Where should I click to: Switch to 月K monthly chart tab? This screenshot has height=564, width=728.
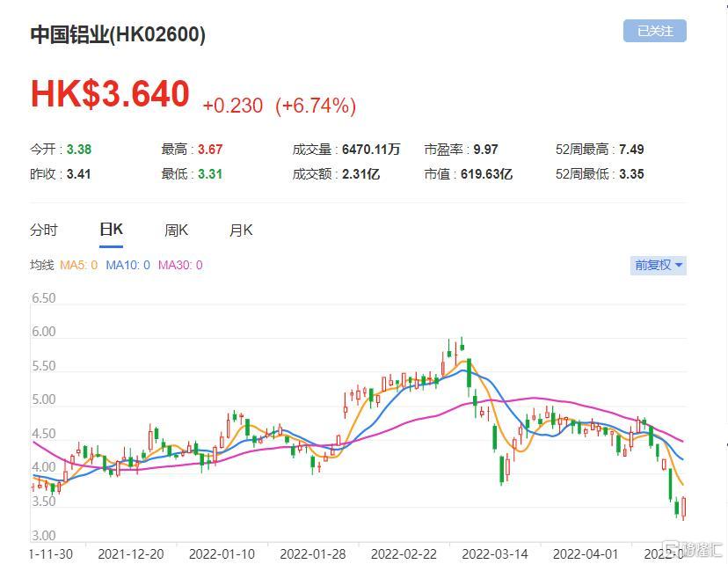[241, 230]
